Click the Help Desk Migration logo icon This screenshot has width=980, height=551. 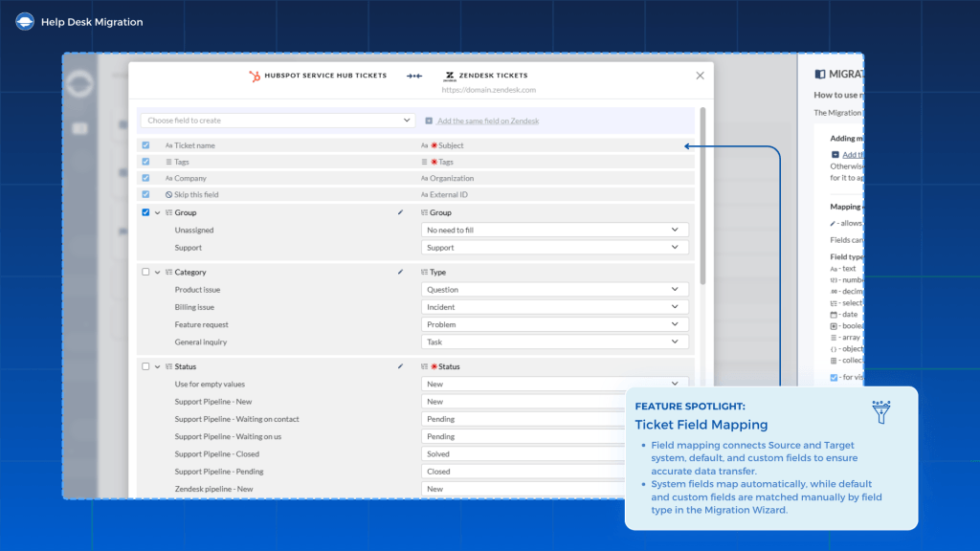coord(25,22)
